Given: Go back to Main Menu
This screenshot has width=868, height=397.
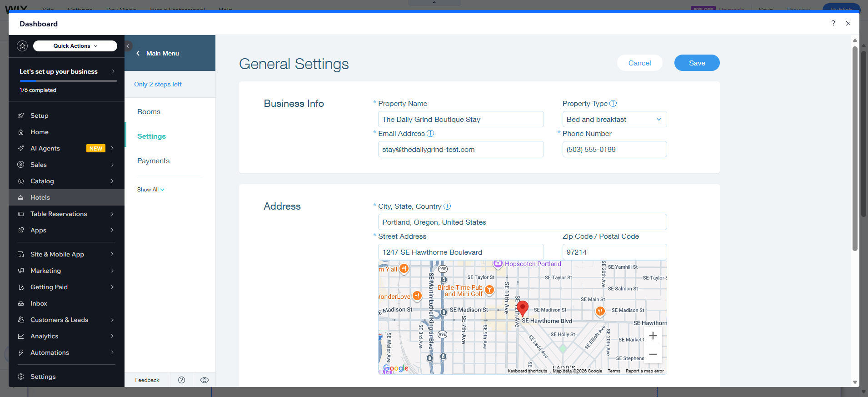Looking at the screenshot, I should [158, 53].
